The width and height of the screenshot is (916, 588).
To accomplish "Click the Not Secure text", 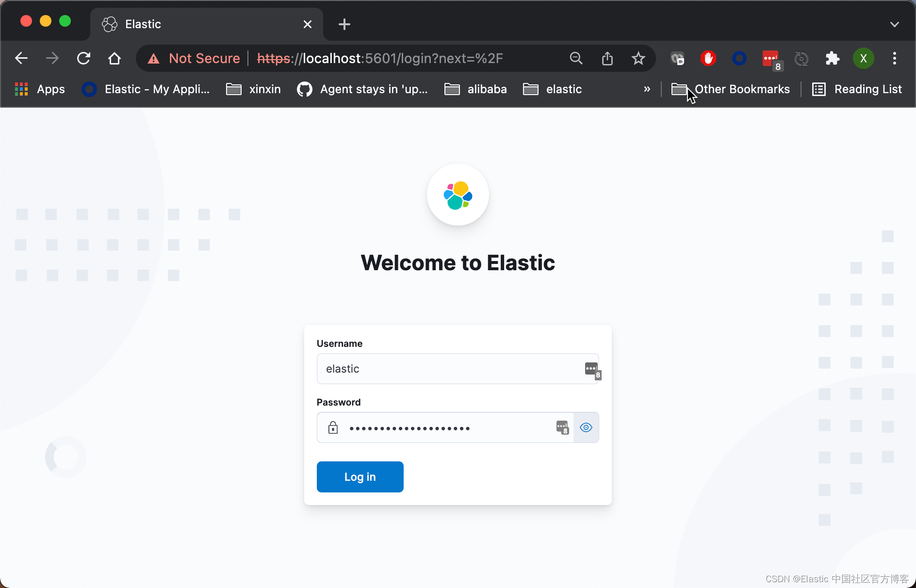I will (x=204, y=59).
